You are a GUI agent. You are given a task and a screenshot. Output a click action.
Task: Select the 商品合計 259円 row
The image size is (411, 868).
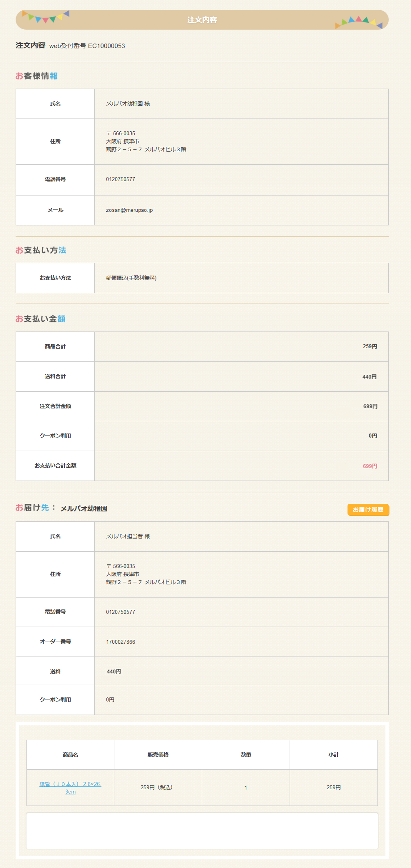(x=202, y=347)
